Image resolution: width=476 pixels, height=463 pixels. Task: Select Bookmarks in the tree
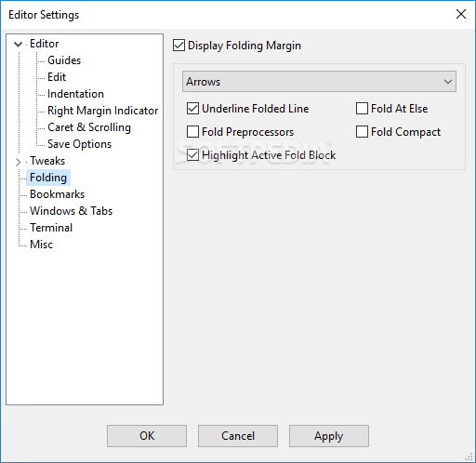(57, 194)
